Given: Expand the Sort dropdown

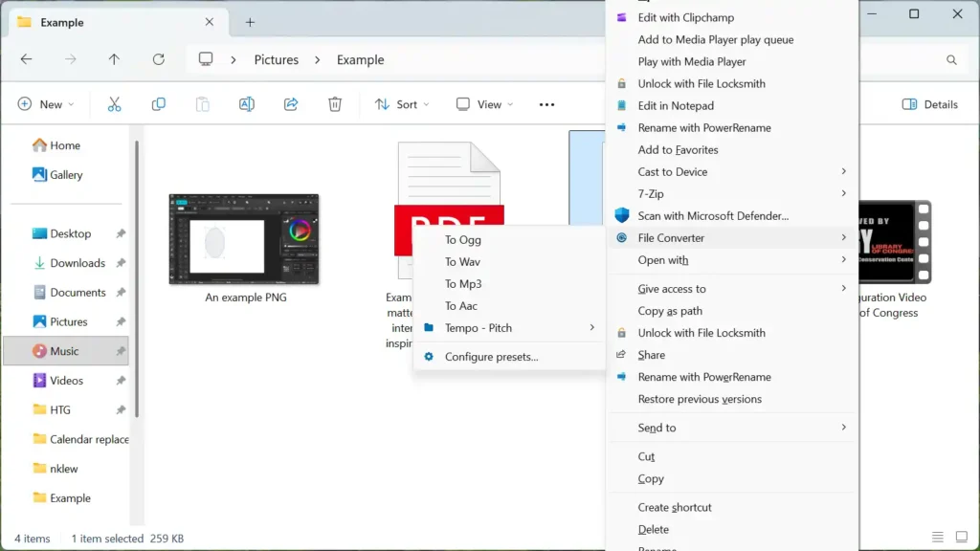Looking at the screenshot, I should point(402,104).
